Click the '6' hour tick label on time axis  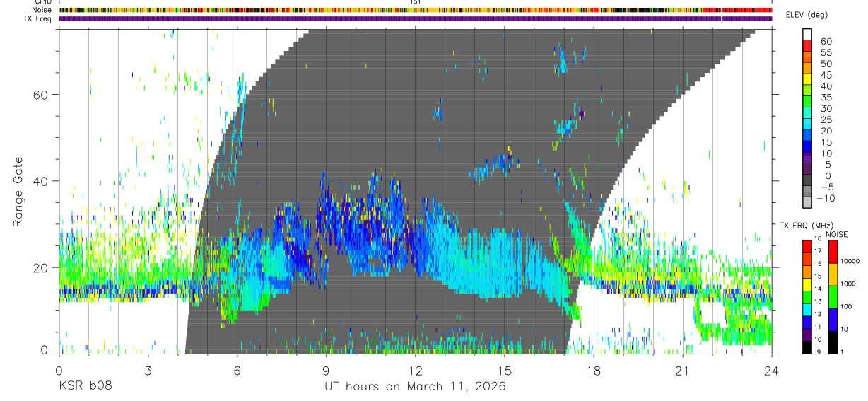coord(237,371)
